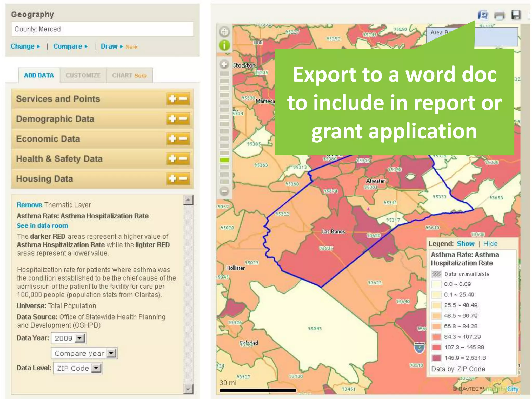532x399 pixels.
Task: Click minus icon for Economic Data
Action: click(x=183, y=139)
